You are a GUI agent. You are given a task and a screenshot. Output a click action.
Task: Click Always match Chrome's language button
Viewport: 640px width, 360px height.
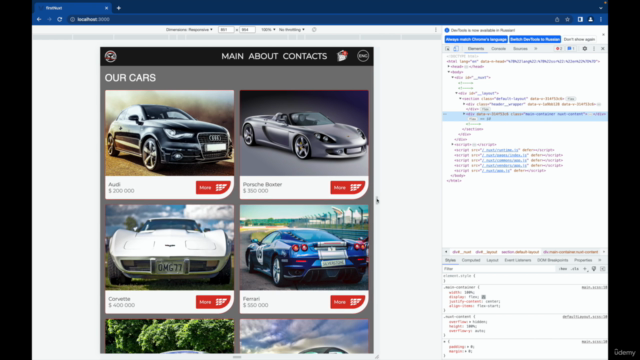pos(476,39)
